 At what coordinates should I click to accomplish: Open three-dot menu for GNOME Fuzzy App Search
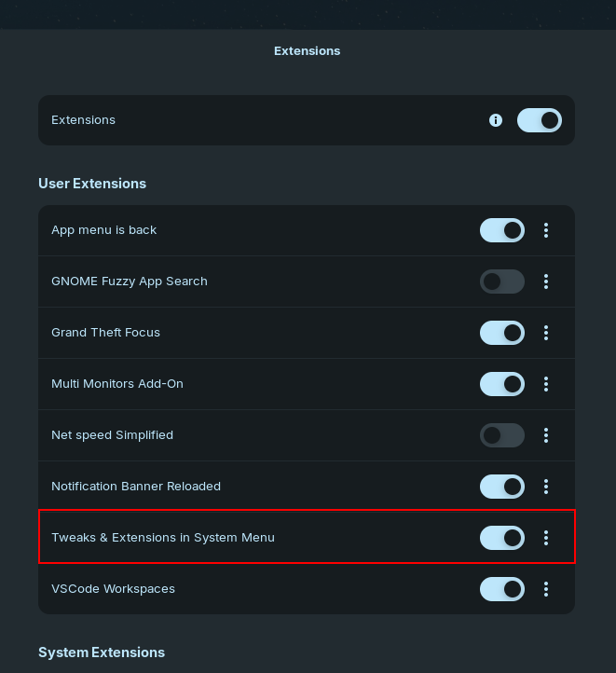tap(546, 282)
